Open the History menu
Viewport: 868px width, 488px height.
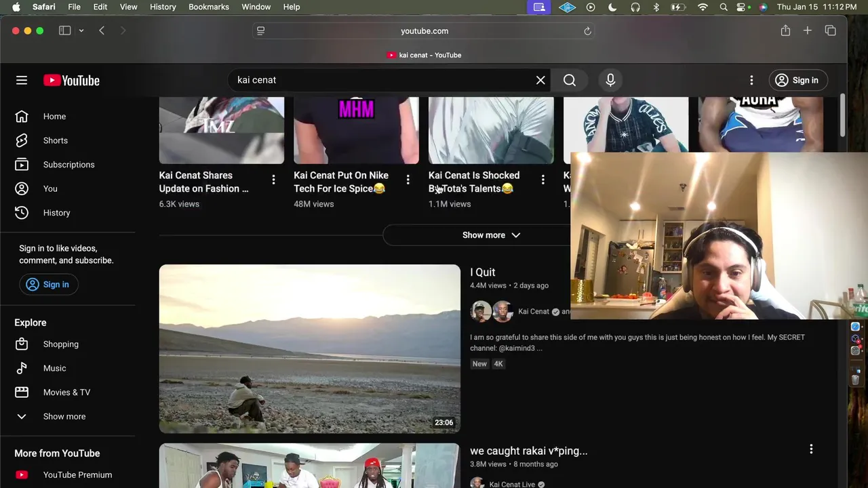click(x=163, y=7)
